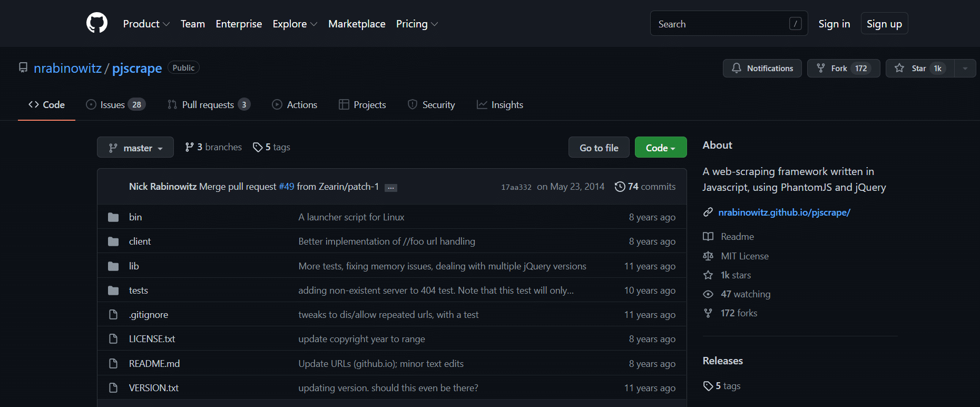Open the pjscrape repository link
Viewport: 980px width, 407px height.
point(137,68)
